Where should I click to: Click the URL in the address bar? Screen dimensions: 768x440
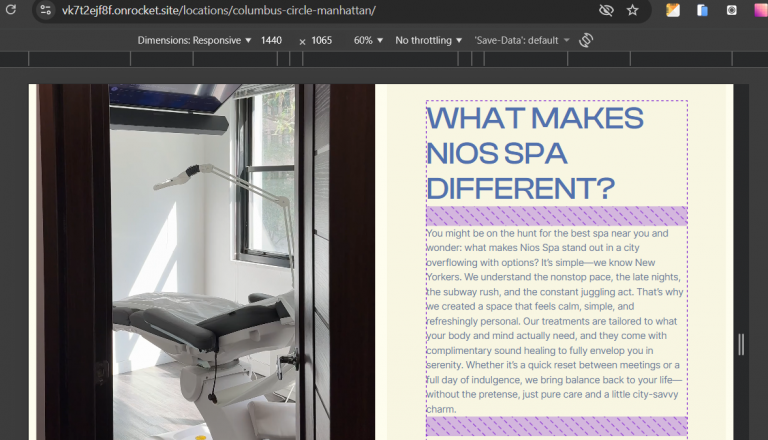(218, 10)
